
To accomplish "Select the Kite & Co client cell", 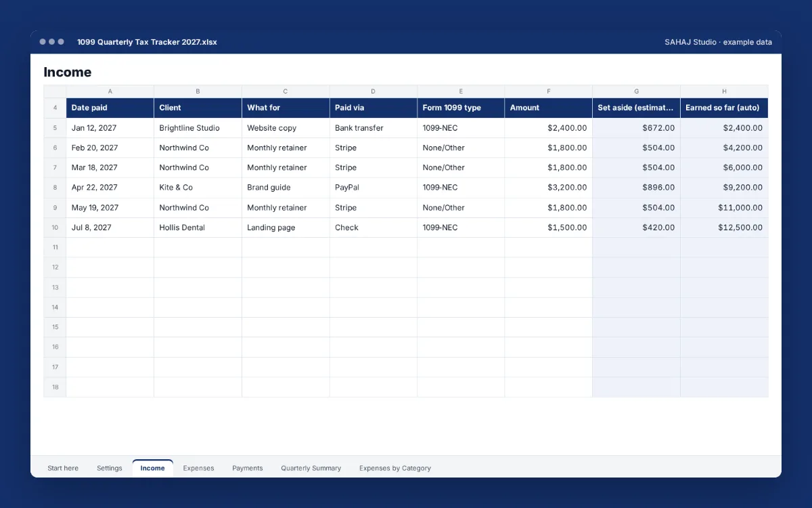I will 198,188.
